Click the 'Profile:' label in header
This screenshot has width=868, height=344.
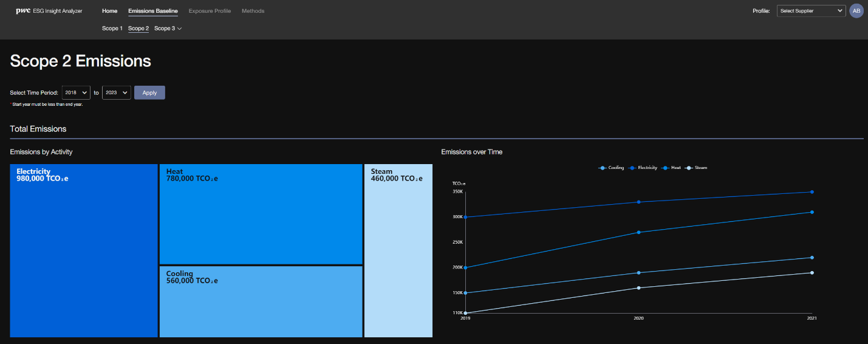(762, 11)
